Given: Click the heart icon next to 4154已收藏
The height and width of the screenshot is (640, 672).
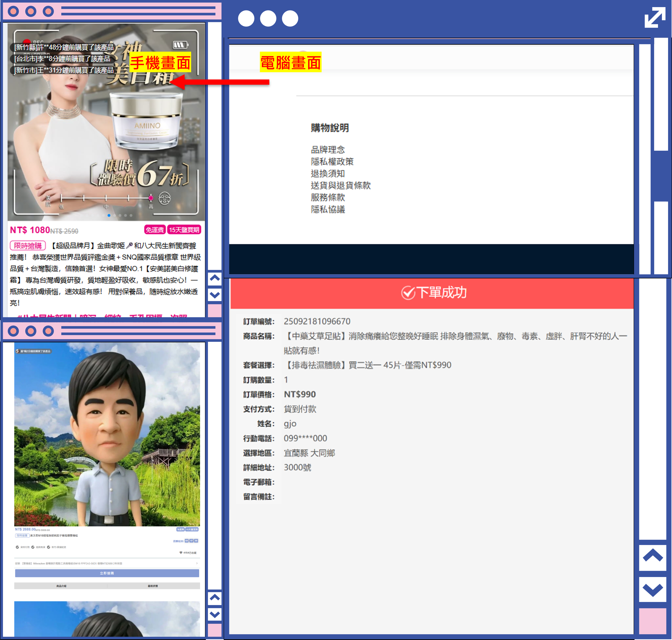Looking at the screenshot, I should (x=180, y=553).
